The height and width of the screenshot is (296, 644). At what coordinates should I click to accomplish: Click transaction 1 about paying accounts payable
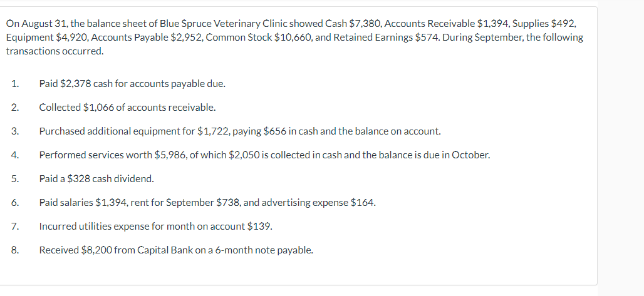click(132, 84)
